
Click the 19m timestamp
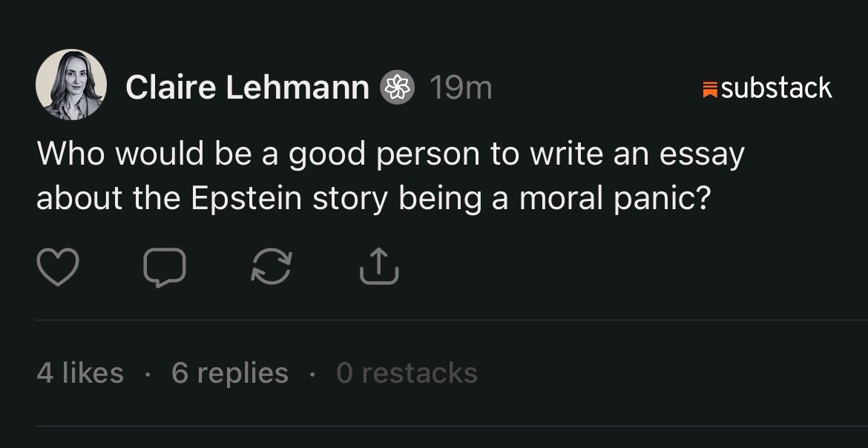[461, 88]
